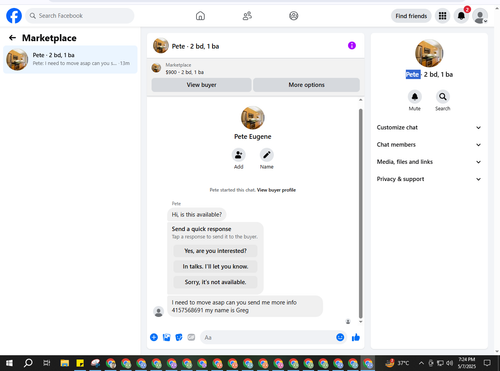Click the "Hi, is this available?" message
This screenshot has height=371, width=500.
[x=197, y=214]
